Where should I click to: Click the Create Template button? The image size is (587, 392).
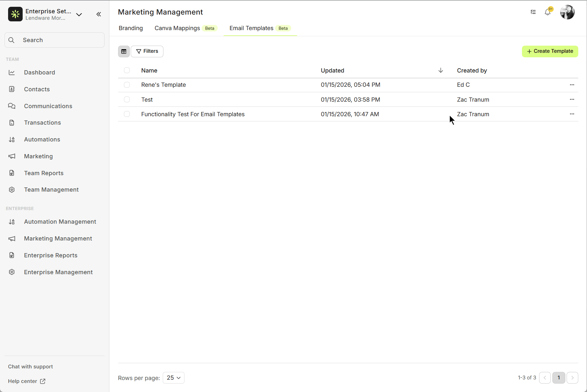pos(550,51)
